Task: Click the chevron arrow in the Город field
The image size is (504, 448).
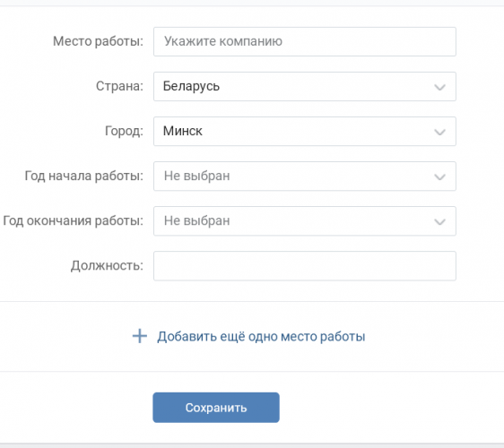Action: [x=439, y=132]
